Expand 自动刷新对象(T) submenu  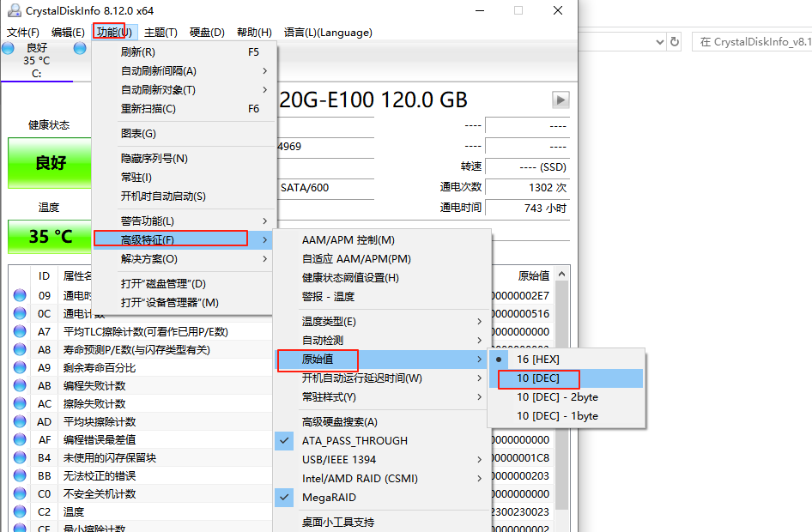184,89
